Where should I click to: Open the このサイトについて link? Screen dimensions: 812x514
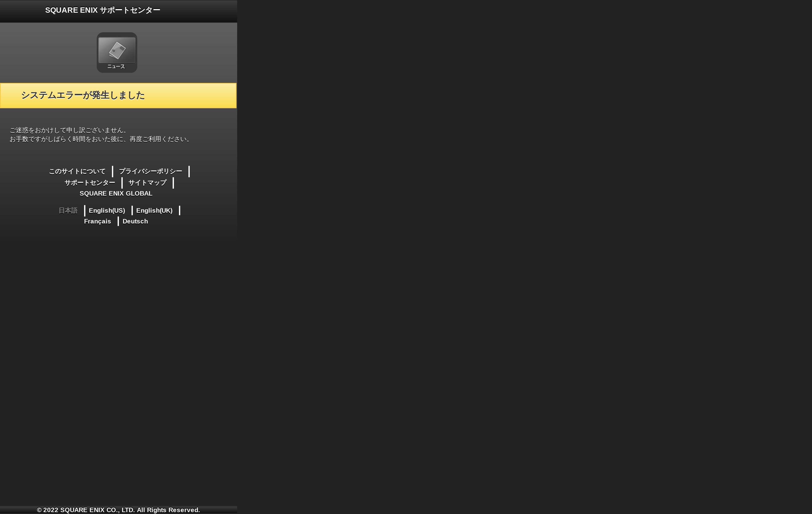click(77, 172)
